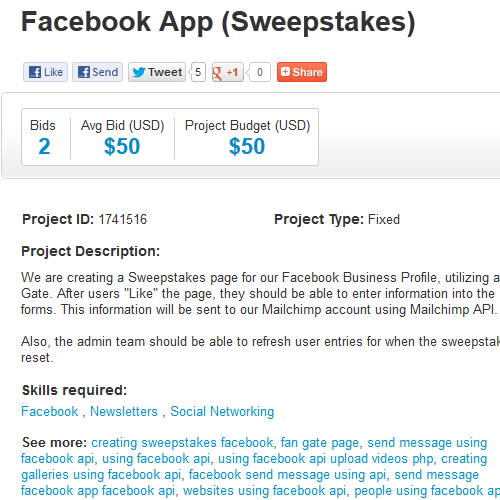Click the Google +1 button
The image size is (500, 500).
click(228, 72)
